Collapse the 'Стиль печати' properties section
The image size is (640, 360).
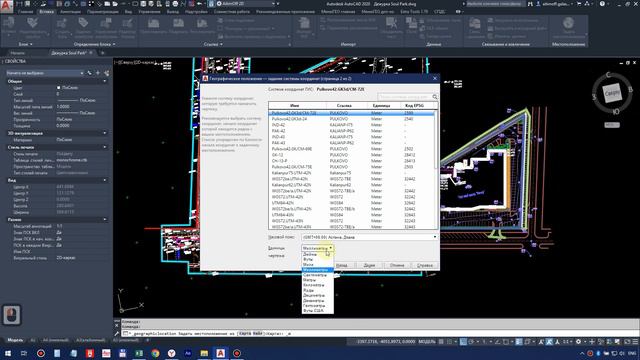[x=104, y=147]
